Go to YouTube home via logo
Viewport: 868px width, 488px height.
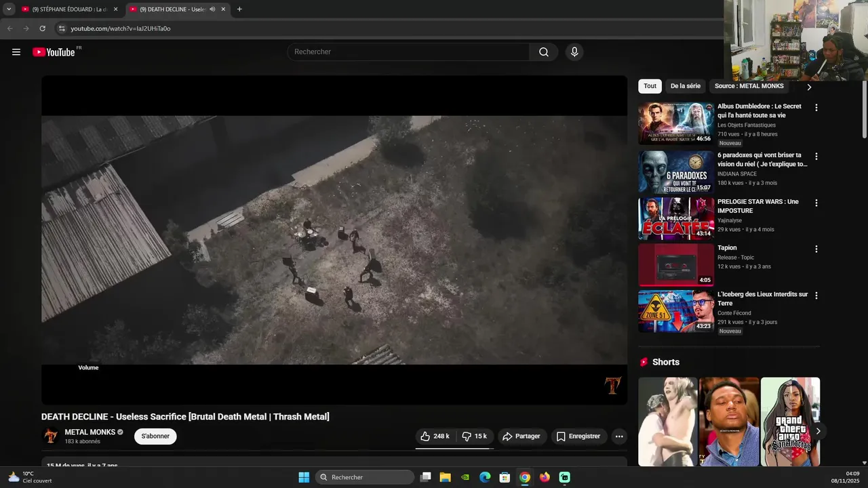[54, 52]
